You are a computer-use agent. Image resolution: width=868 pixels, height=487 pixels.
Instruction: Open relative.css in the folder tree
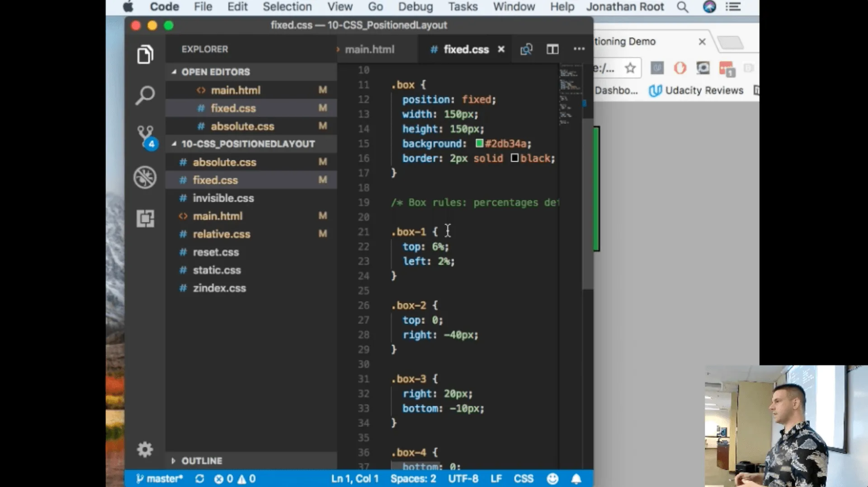tap(251, 234)
